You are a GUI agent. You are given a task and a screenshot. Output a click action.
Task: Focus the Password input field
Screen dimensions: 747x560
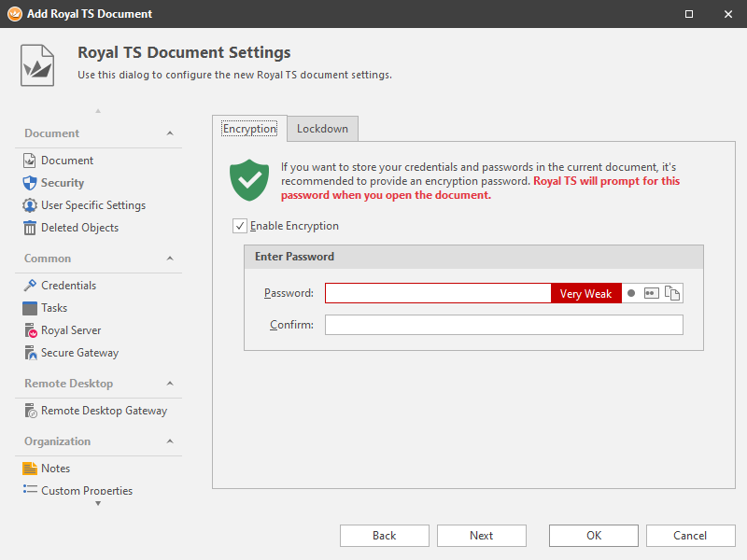click(438, 293)
